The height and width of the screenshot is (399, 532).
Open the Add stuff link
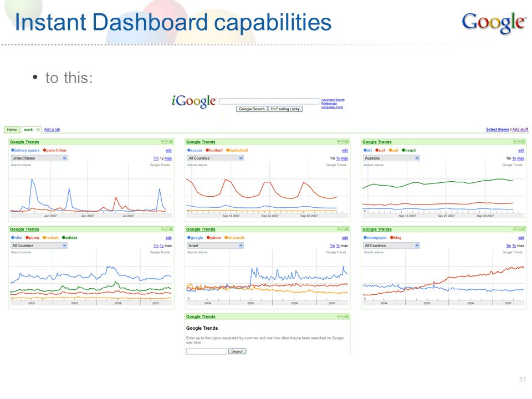click(x=520, y=129)
